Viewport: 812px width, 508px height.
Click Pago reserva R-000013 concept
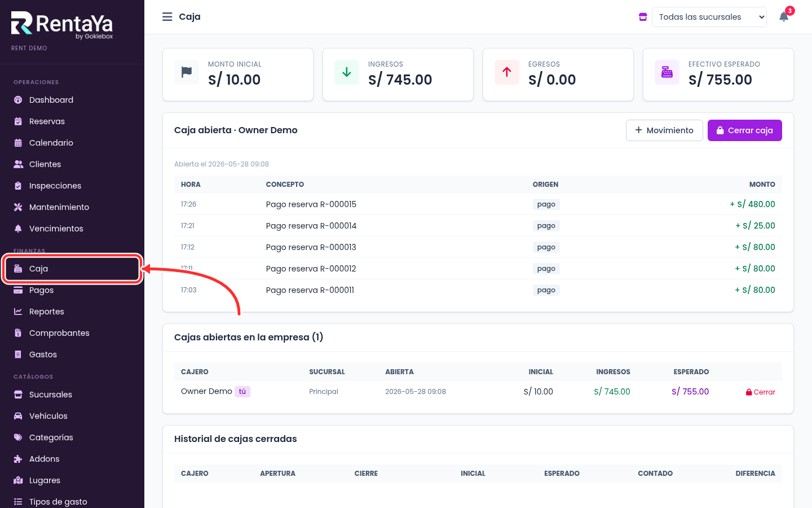311,247
